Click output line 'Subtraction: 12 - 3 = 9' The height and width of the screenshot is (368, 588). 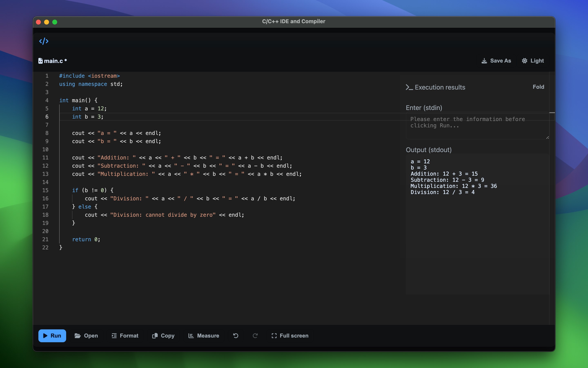tap(447, 180)
